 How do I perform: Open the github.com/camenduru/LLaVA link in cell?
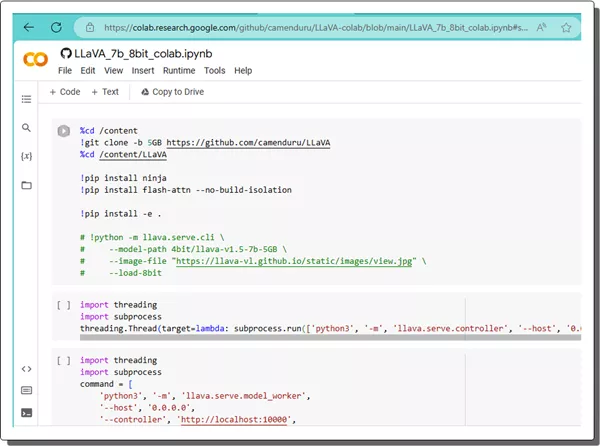(247, 143)
